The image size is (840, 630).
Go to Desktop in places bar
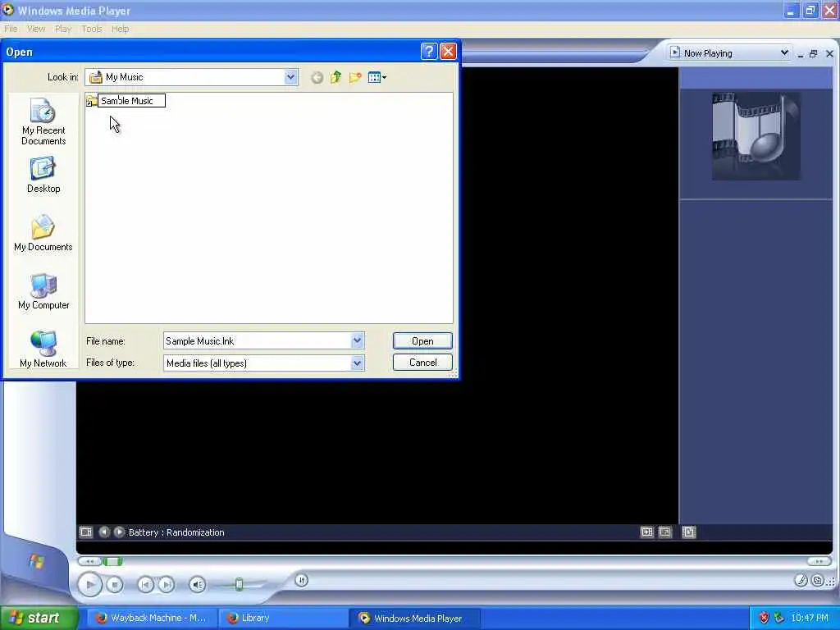tap(43, 175)
